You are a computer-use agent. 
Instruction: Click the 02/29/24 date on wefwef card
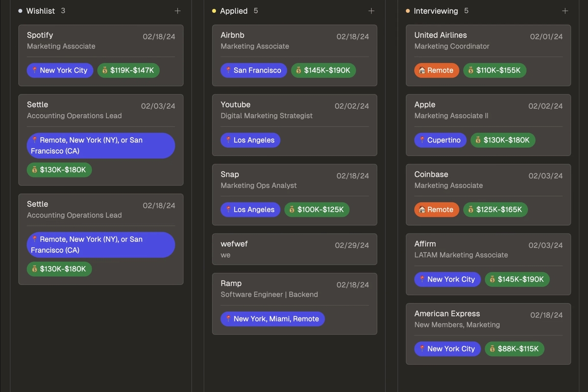click(x=352, y=245)
